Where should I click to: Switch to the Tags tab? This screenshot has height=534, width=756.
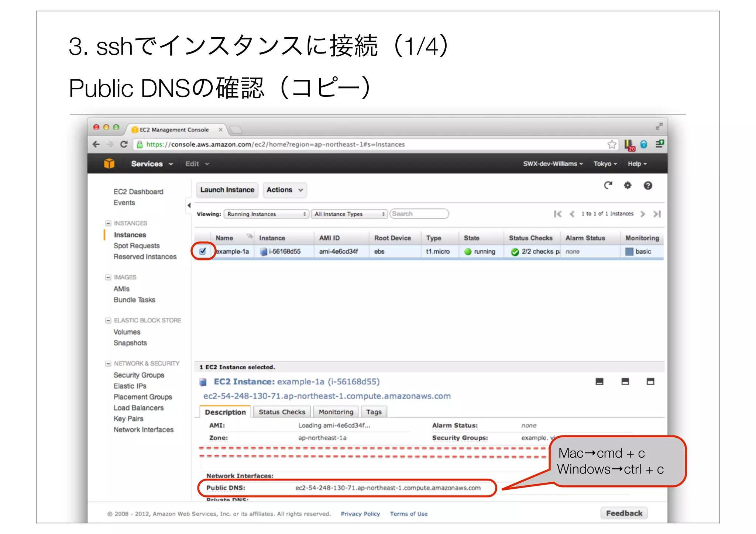tap(374, 412)
